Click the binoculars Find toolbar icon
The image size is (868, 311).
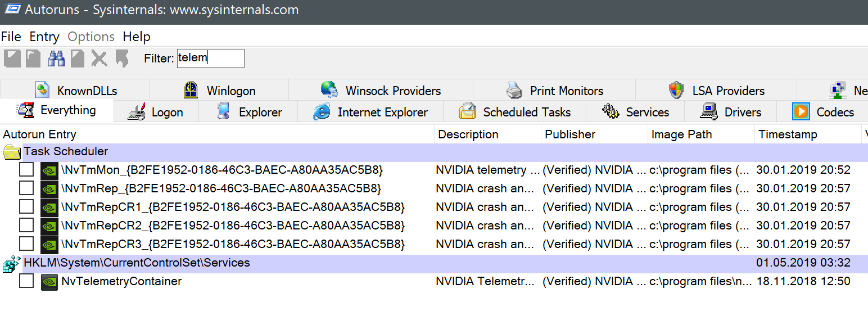click(x=56, y=58)
